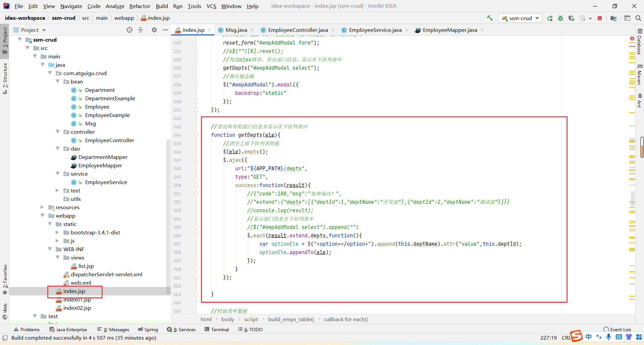Image resolution: width=644 pixels, height=345 pixels.
Task: Click the Debug bug icon
Action: 560,18
